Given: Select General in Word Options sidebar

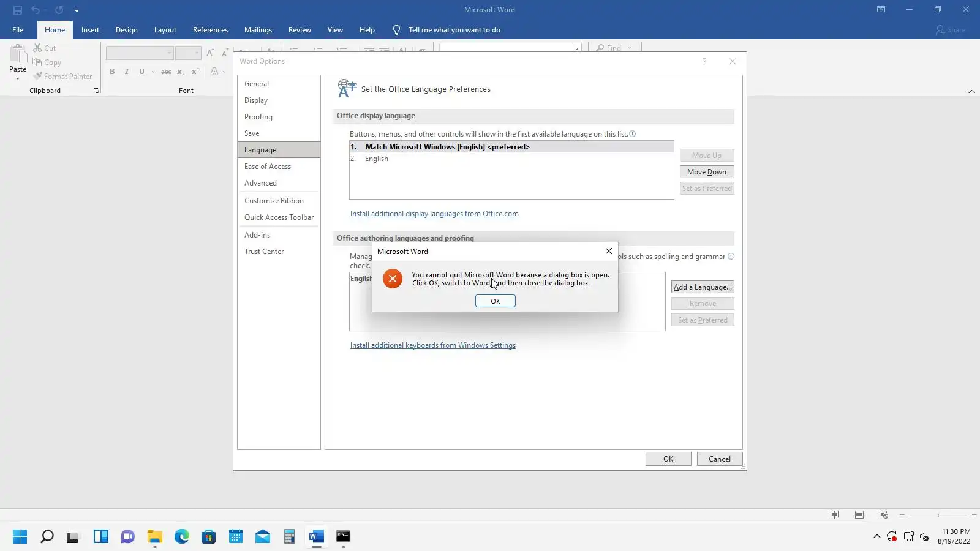Looking at the screenshot, I should click(x=279, y=84).
